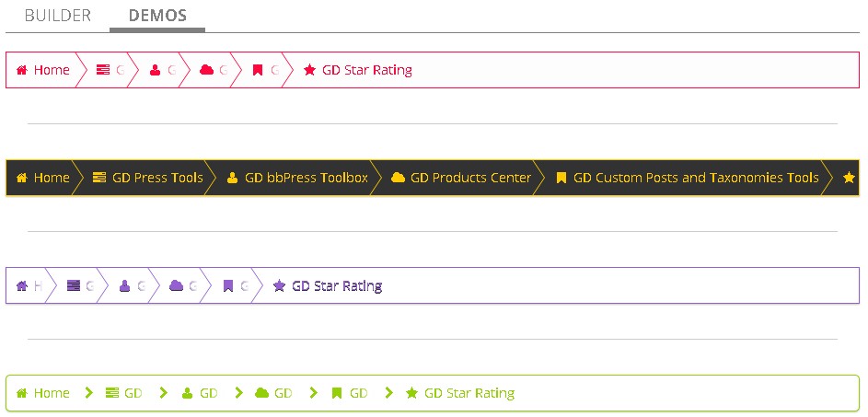
Task: Open the green GD Star Rating breadcrumb
Action: (x=460, y=393)
